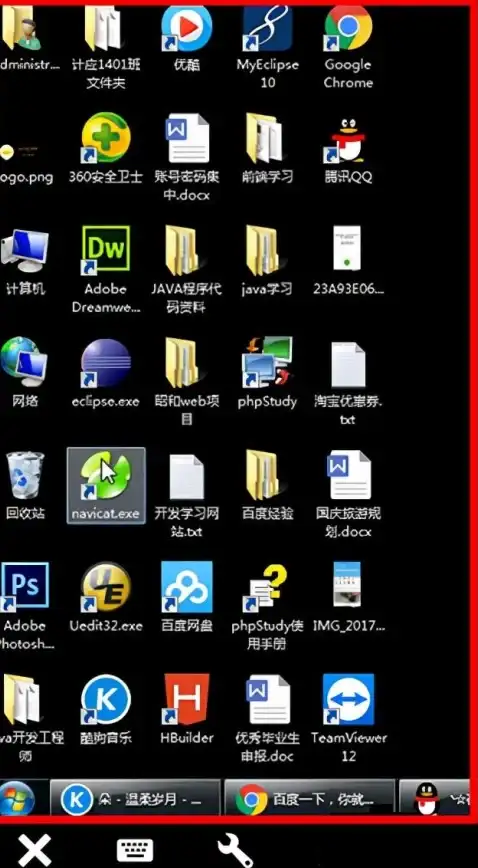Open the Windows Start button

[18, 799]
